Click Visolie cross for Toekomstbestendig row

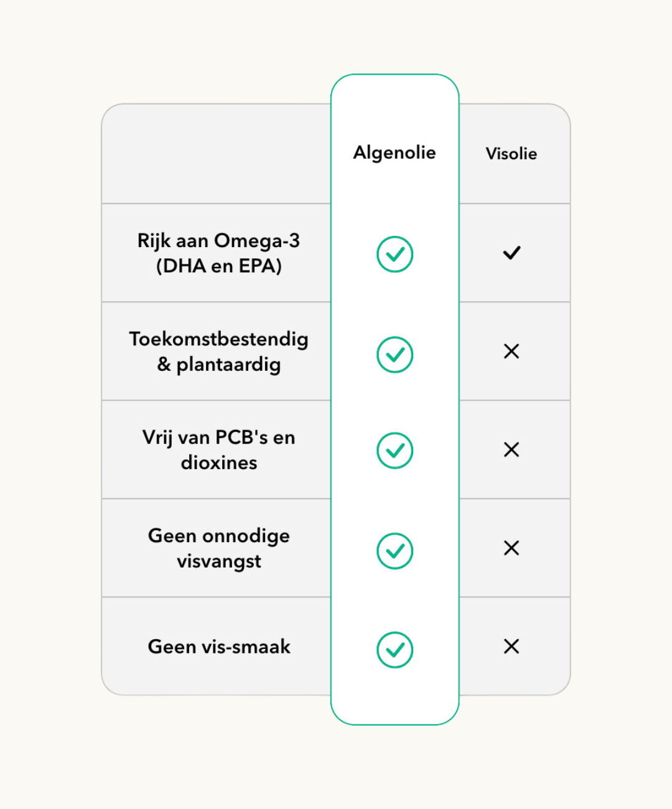511,352
